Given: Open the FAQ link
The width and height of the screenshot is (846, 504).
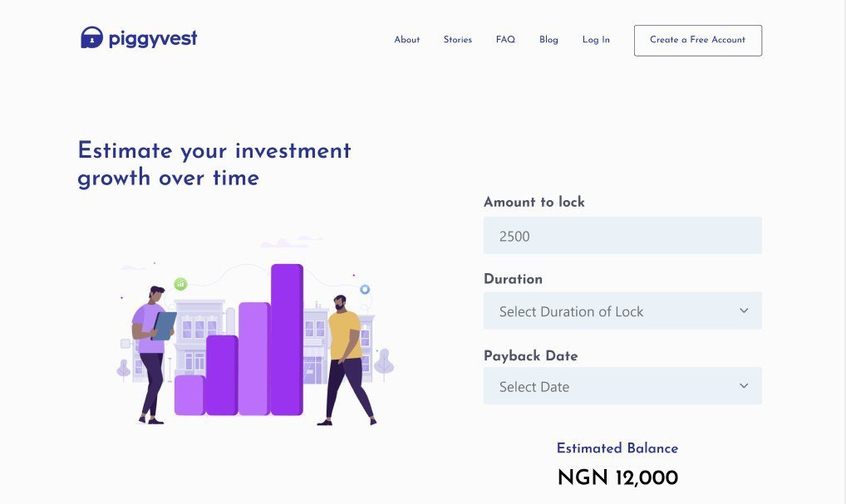Looking at the screenshot, I should coord(505,40).
